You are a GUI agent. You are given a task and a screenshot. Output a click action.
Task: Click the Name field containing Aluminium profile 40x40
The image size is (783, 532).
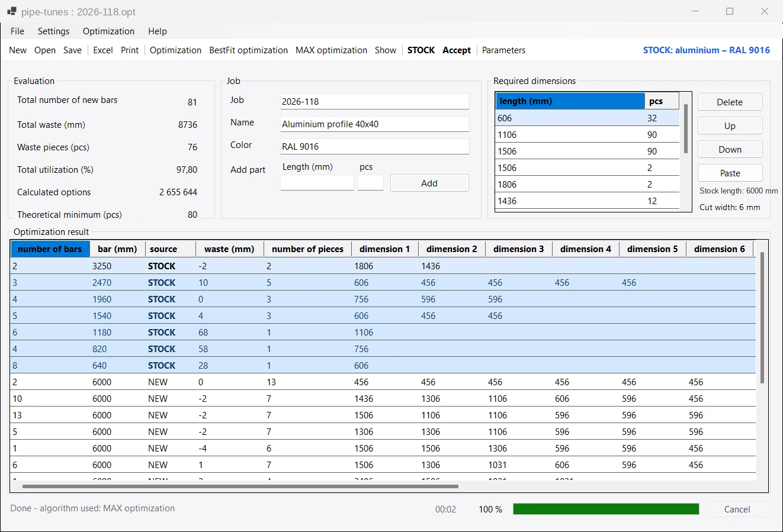tap(375, 124)
